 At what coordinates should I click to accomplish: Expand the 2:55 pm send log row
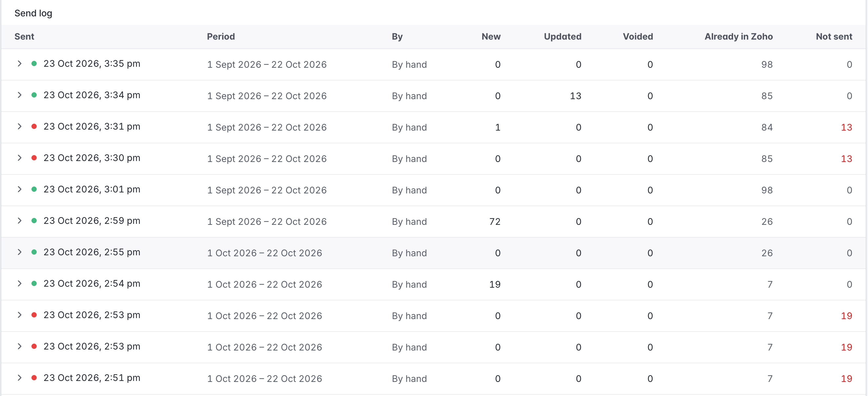tap(20, 252)
